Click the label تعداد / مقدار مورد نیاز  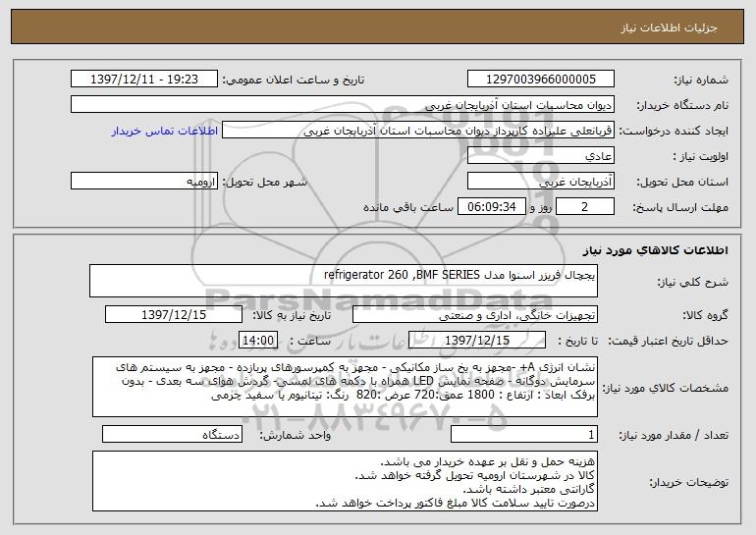674,435
